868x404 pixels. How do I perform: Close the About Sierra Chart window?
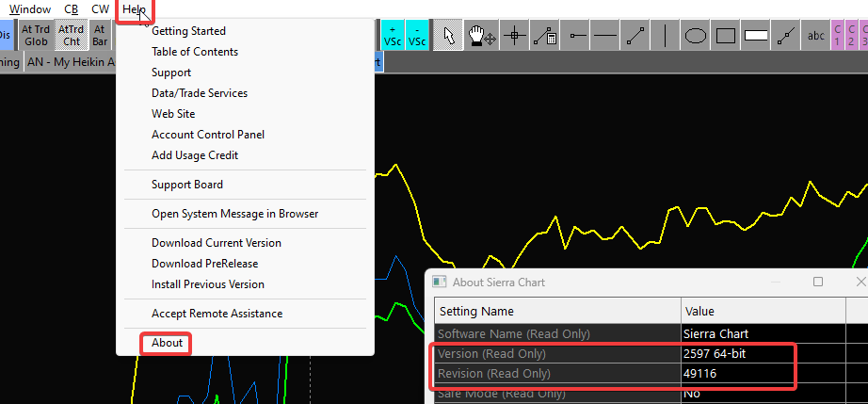(x=860, y=282)
